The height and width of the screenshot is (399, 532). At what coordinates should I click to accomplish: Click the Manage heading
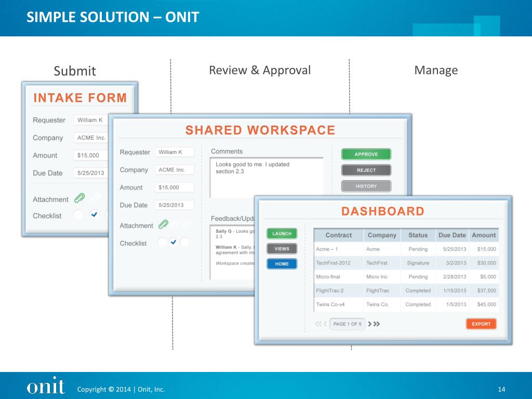coord(436,70)
